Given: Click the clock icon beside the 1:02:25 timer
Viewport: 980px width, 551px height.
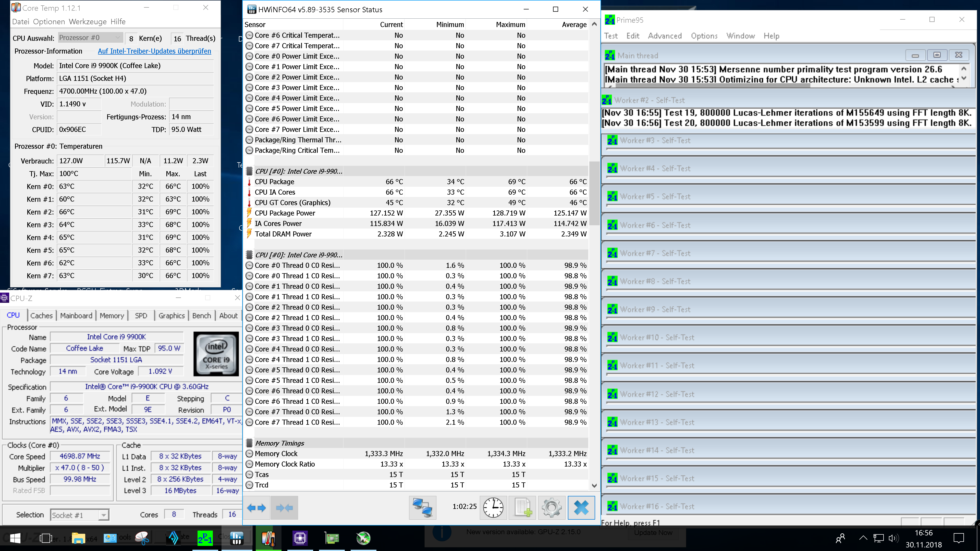Looking at the screenshot, I should (493, 508).
